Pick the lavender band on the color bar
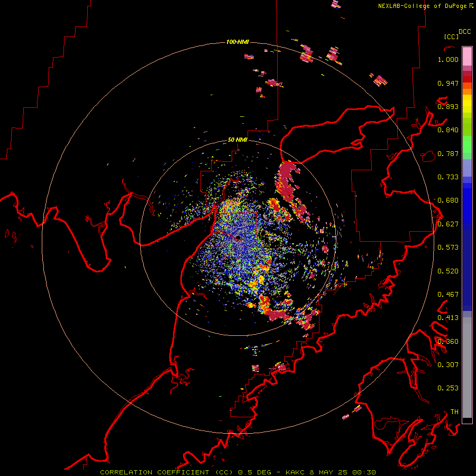 point(467,168)
